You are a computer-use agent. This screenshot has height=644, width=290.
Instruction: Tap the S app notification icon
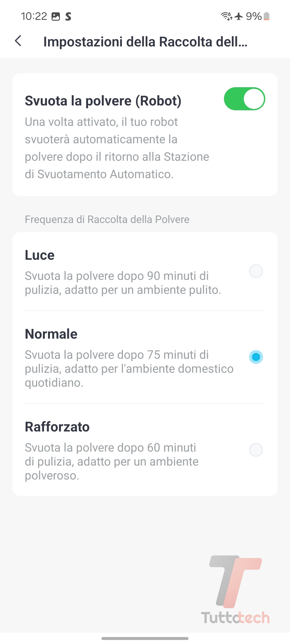(x=68, y=17)
